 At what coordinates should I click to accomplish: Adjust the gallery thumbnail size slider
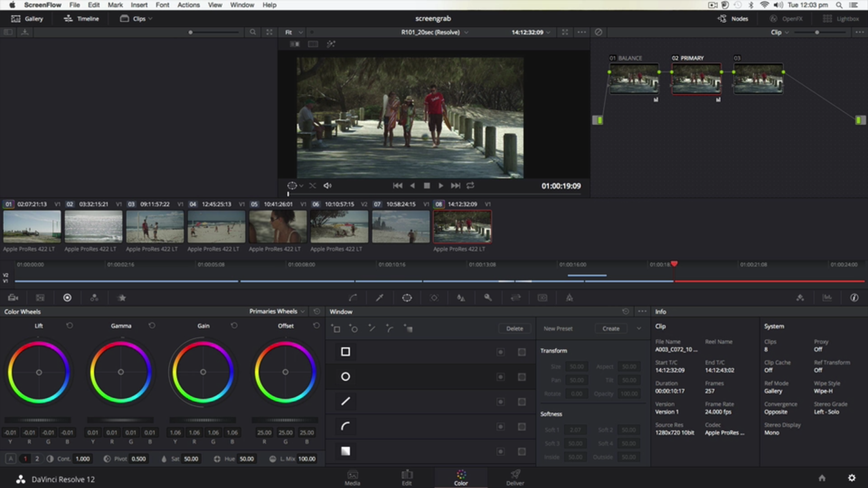[x=214, y=32]
